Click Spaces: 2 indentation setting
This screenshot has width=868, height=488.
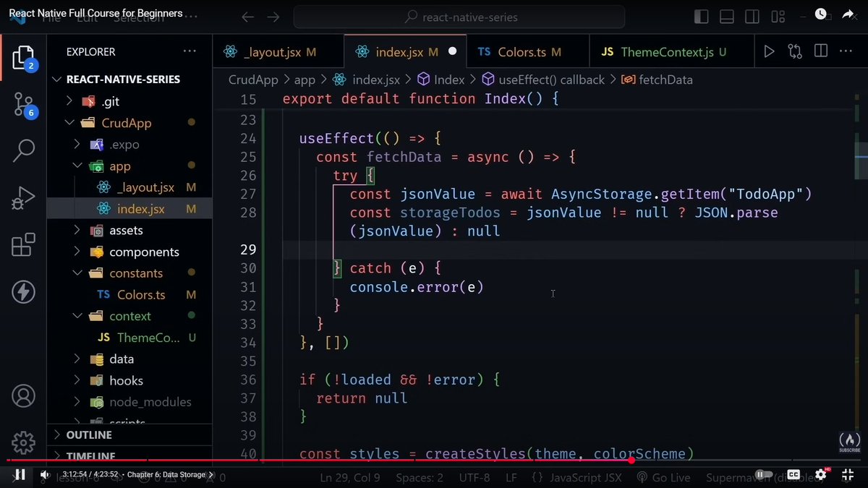pyautogui.click(x=420, y=477)
